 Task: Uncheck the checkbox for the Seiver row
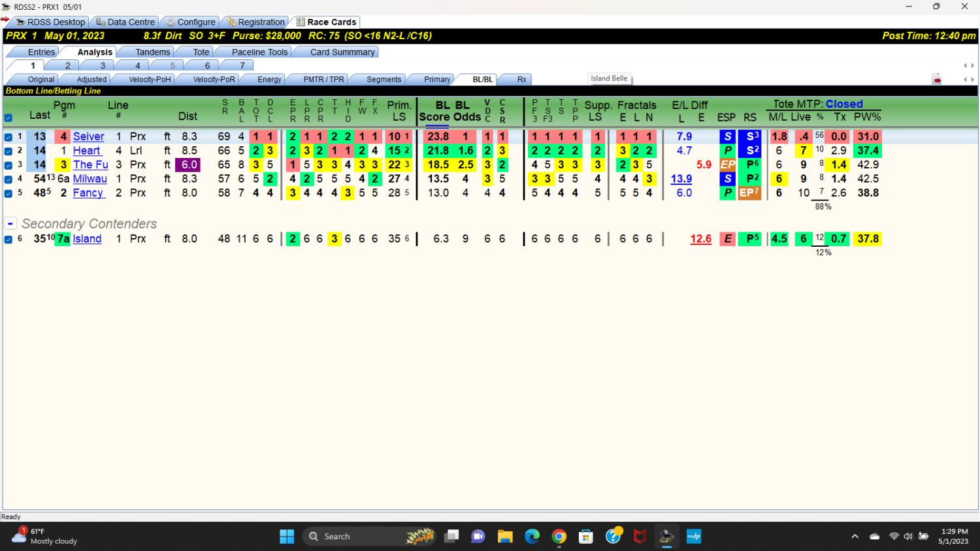click(x=8, y=137)
